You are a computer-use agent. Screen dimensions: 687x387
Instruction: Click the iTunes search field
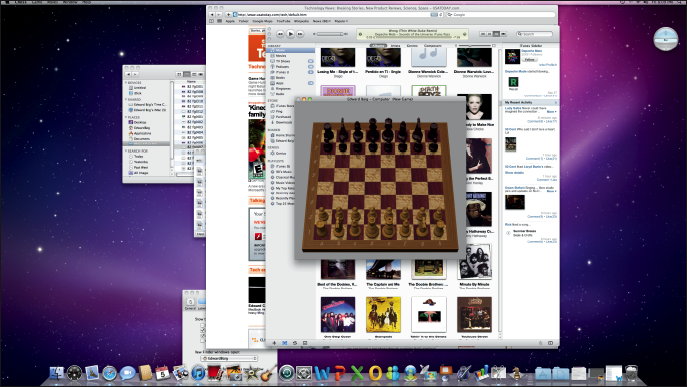(x=535, y=34)
